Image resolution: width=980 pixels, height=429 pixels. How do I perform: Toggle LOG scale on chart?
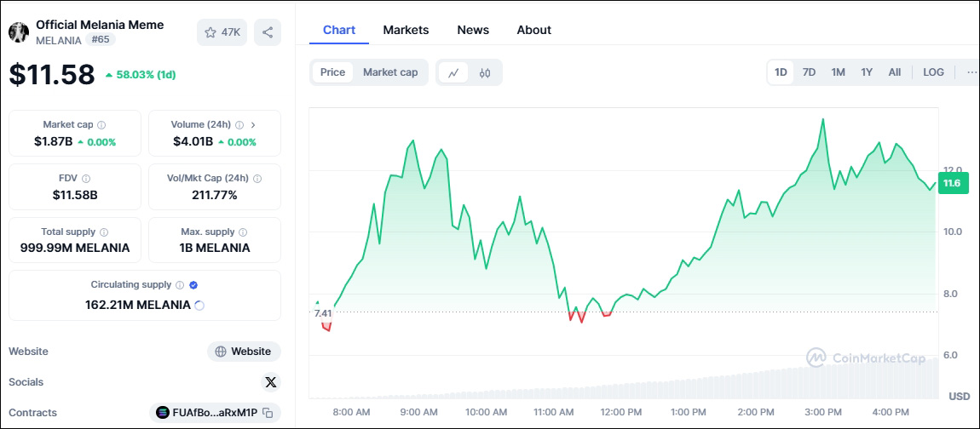[933, 72]
